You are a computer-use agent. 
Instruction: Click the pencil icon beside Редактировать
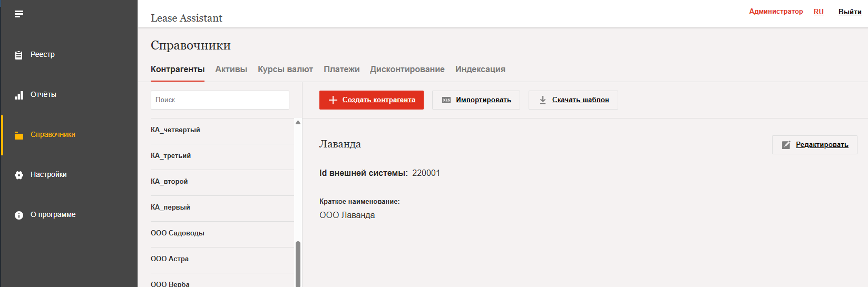point(786,145)
